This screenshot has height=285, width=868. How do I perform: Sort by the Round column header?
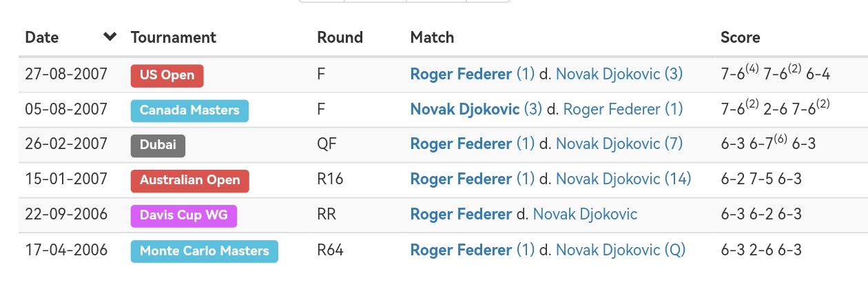click(340, 37)
